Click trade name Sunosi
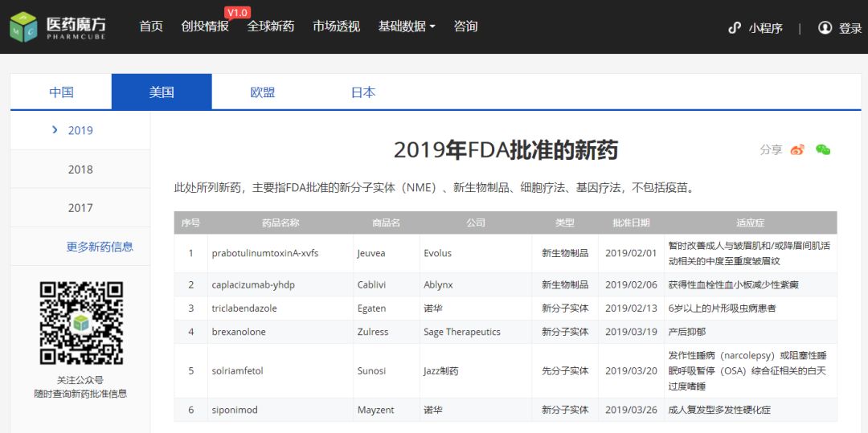Image resolution: width=868 pixels, height=433 pixels. pos(371,370)
